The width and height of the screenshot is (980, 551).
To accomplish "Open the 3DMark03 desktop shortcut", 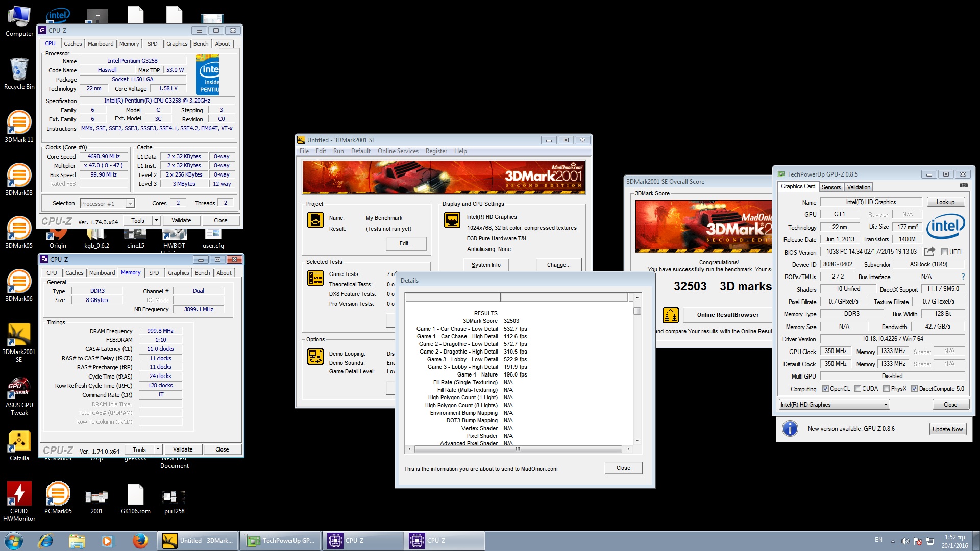I will (x=19, y=179).
